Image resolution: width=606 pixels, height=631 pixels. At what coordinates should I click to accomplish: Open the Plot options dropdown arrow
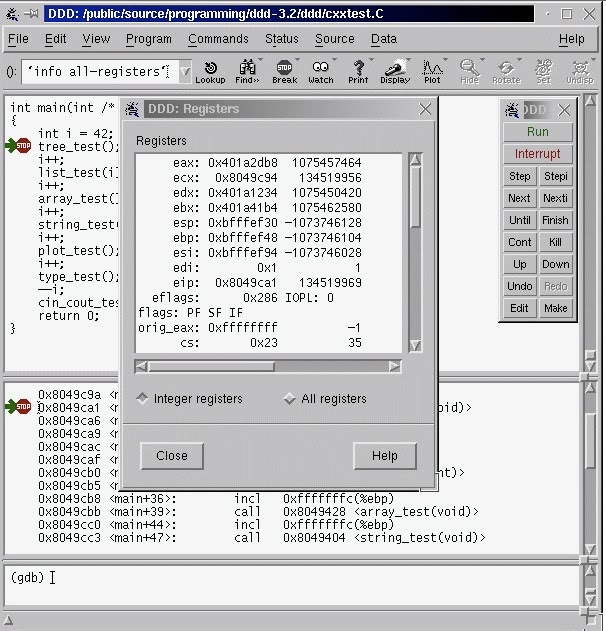point(445,60)
